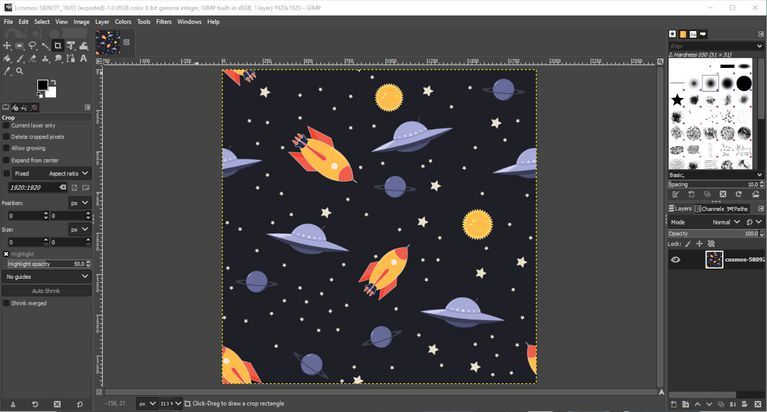
Task: Open the layer Mode Normal dropdown
Action: pyautogui.click(x=727, y=222)
